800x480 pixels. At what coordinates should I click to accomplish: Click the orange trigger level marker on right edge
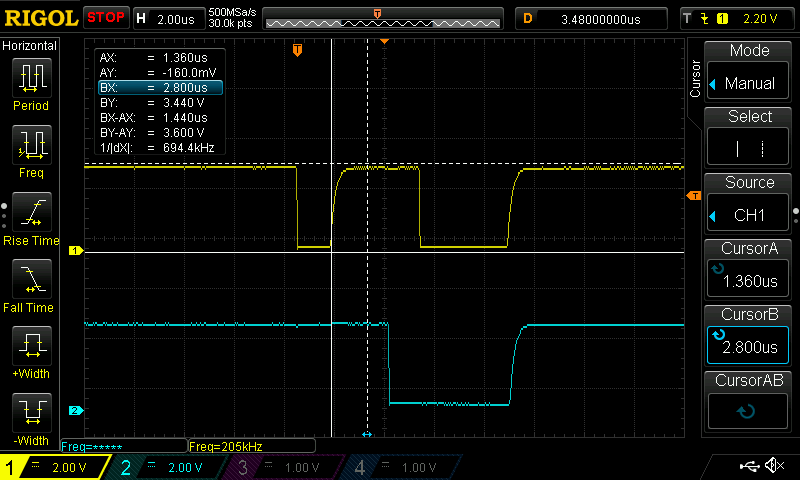tap(694, 195)
